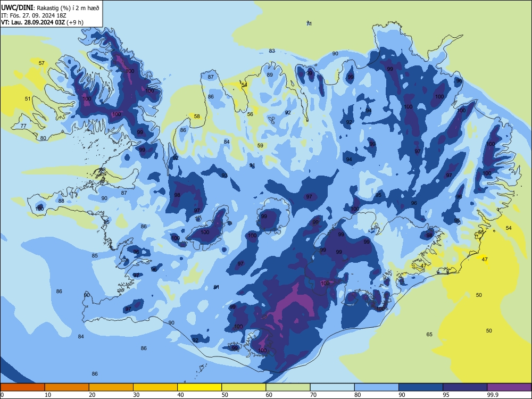Screen dimensions: 532x399
Task: Click the dark orange 0–10 legend swatch
Action: pyautogui.click(x=22, y=387)
